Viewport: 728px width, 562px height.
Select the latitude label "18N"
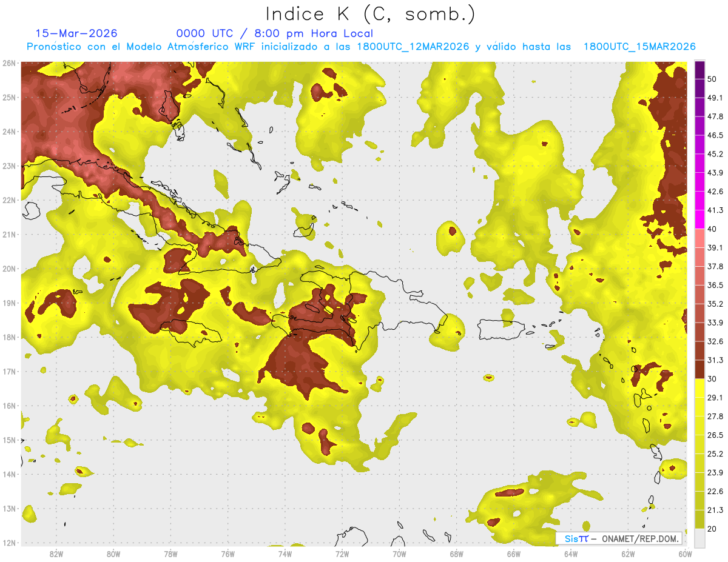[9, 337]
